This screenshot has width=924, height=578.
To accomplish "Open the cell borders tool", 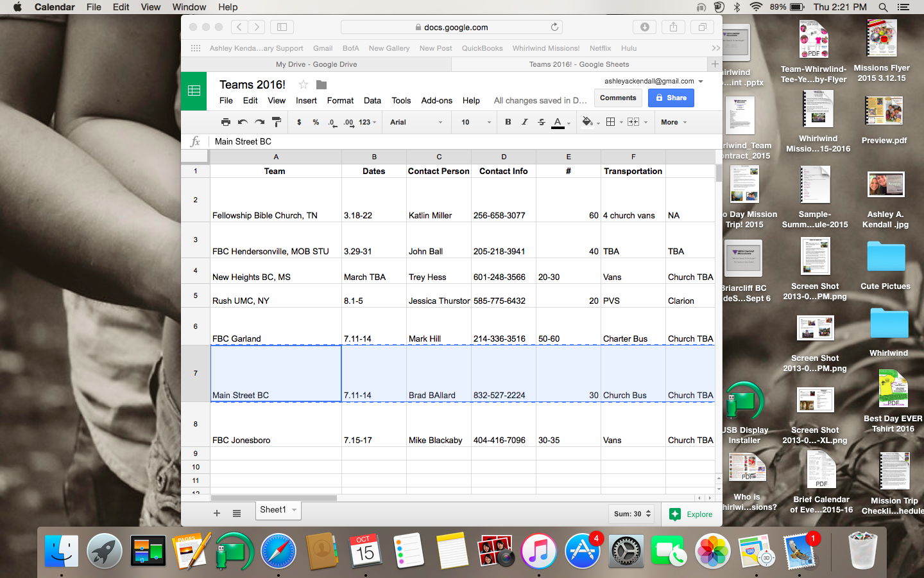I will (x=611, y=122).
